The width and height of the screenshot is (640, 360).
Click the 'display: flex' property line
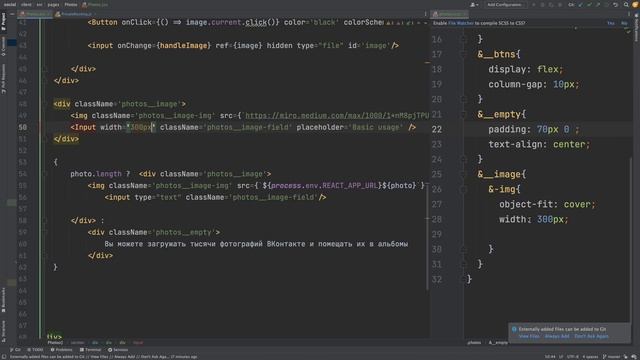point(526,69)
